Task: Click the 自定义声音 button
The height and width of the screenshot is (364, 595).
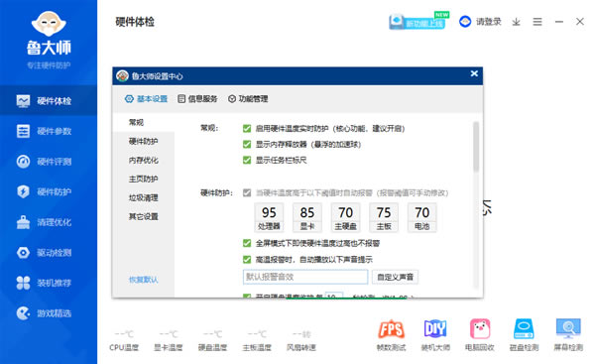Action: (x=395, y=277)
